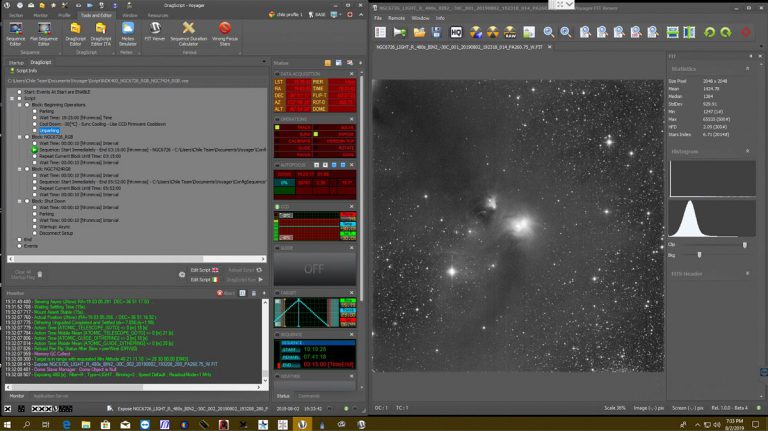Click the DragScript Run button
The height and width of the screenshot is (431, 768).
pos(245,280)
